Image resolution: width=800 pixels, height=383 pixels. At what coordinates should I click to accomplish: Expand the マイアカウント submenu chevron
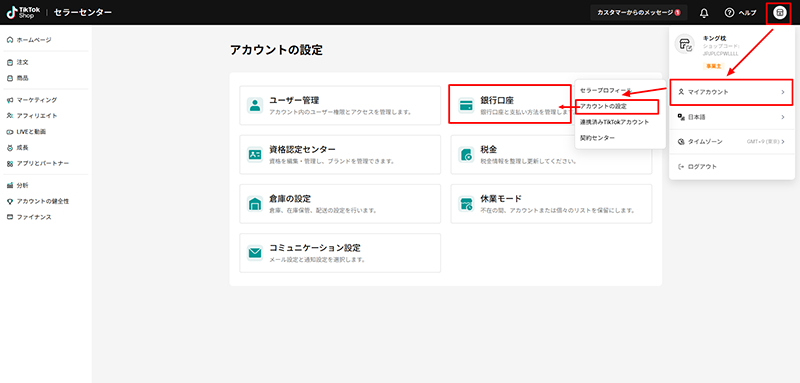[783, 92]
